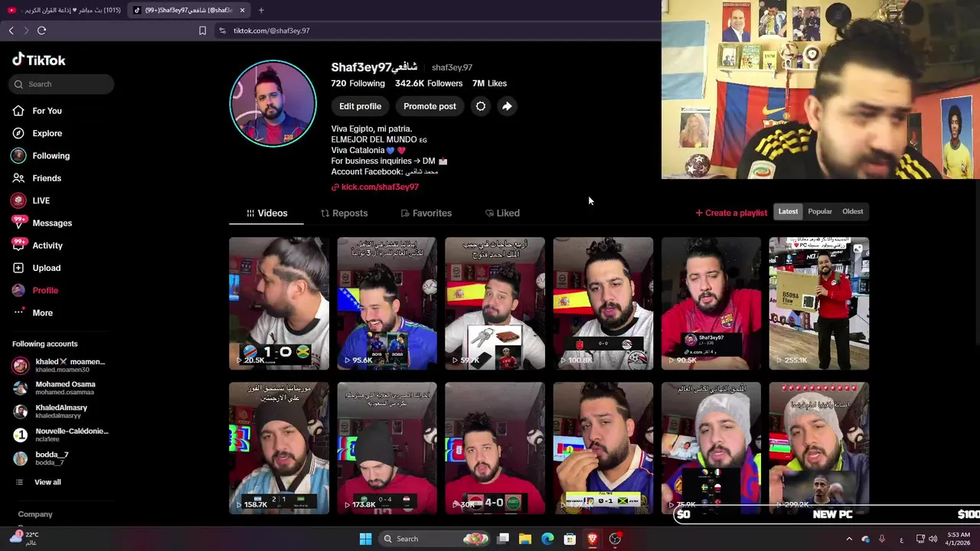The height and width of the screenshot is (551, 980).
Task: Open the Upload plus icon
Action: point(18,268)
